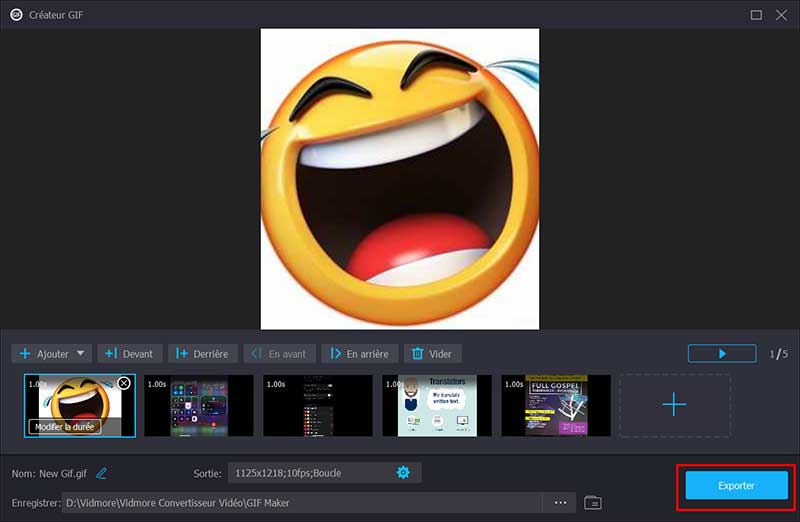Click the Créateur GIF app logo
This screenshot has width=800, height=522.
(16, 15)
